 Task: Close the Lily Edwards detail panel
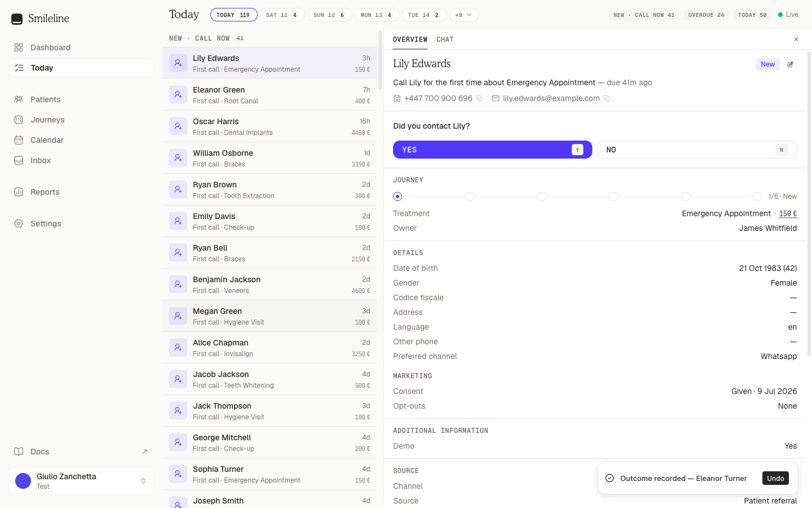796,40
